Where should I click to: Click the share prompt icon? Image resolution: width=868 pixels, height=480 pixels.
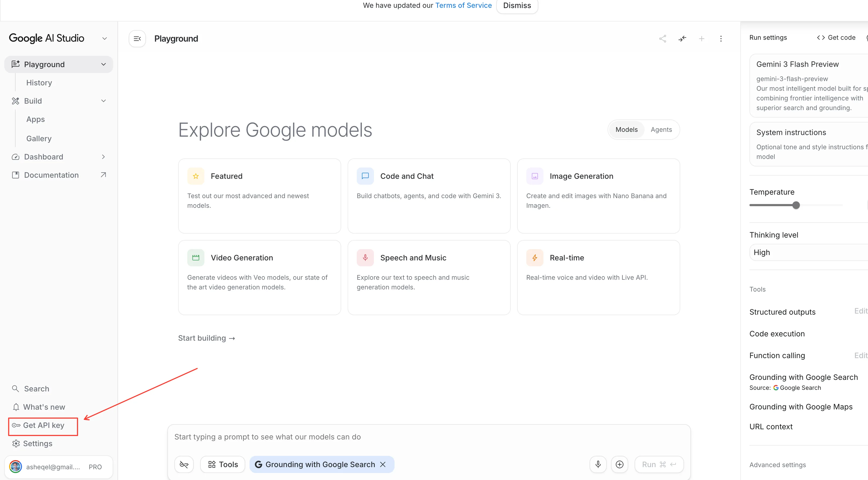[x=663, y=39]
